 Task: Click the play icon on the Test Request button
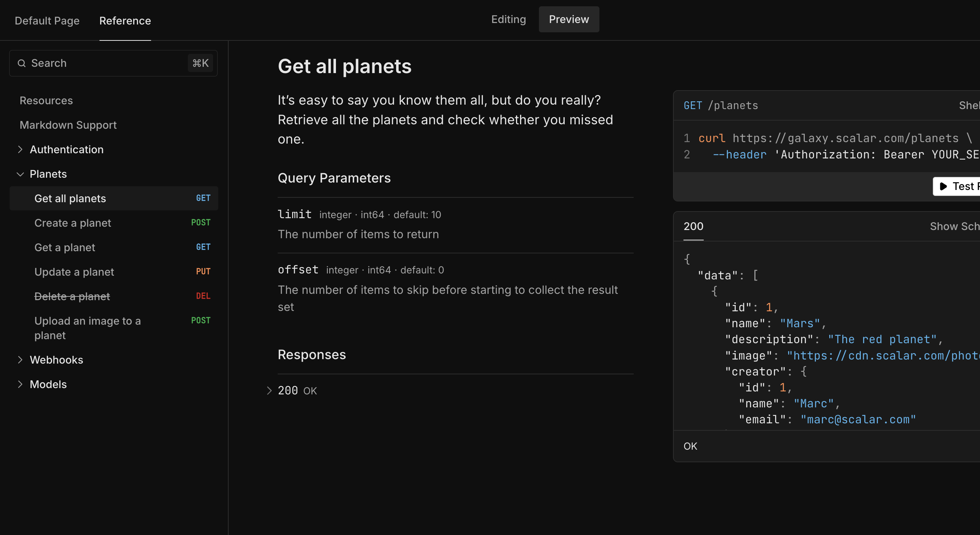[944, 186]
